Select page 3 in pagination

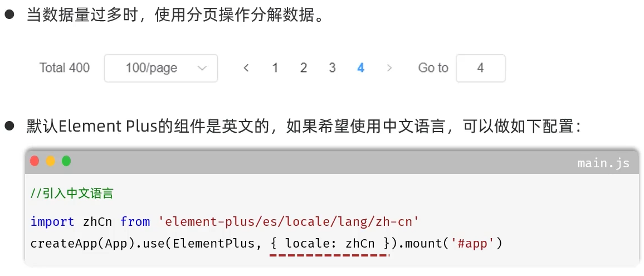tap(332, 68)
